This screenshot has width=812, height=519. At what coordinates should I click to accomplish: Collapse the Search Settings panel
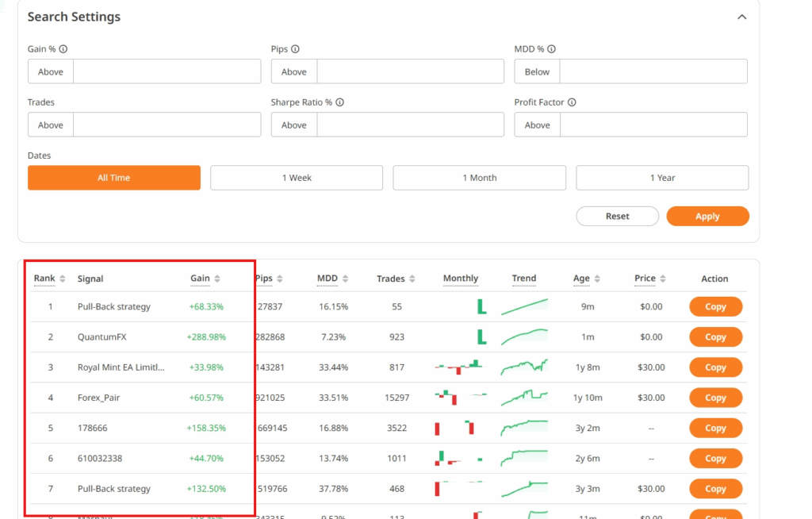point(741,17)
